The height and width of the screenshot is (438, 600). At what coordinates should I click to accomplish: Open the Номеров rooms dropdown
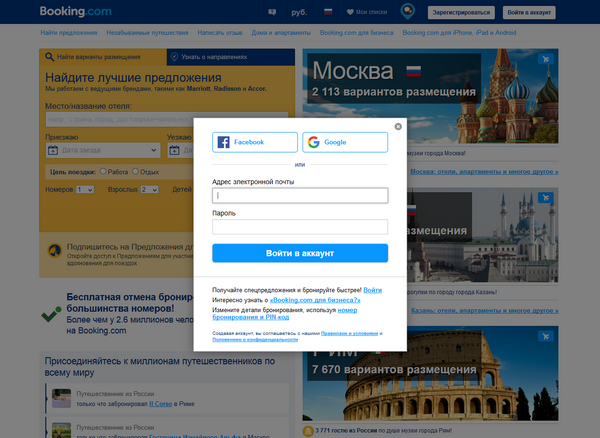pos(85,190)
